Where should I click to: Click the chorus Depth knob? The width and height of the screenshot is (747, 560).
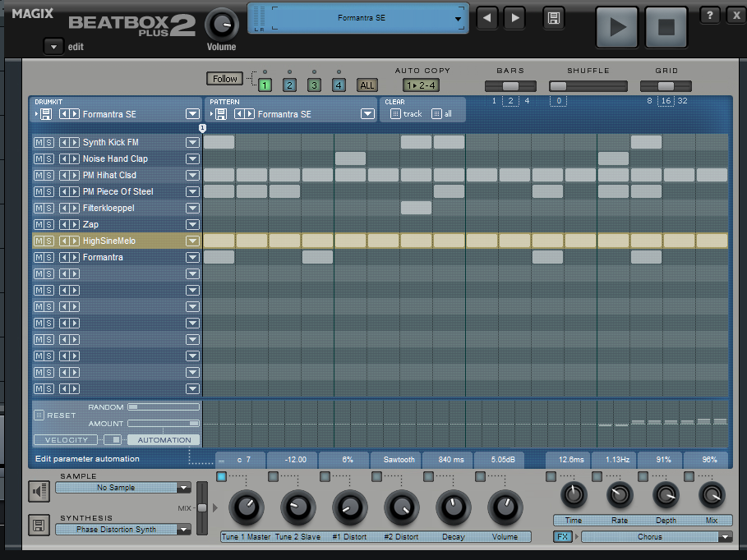[666, 495]
